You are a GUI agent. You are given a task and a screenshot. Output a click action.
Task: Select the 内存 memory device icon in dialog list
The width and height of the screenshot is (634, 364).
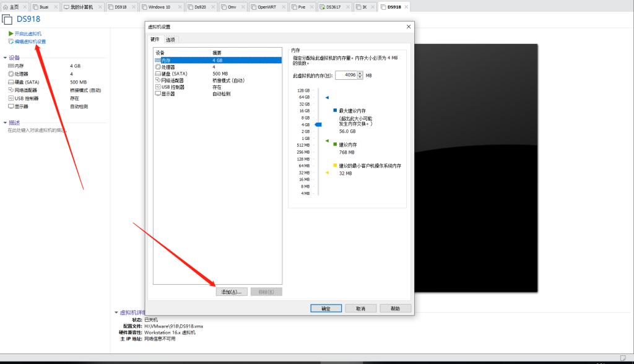pyautogui.click(x=158, y=60)
